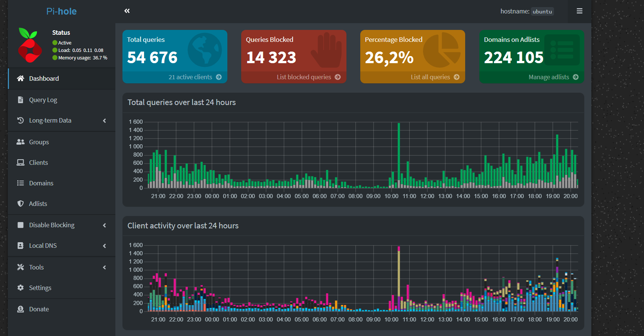This screenshot has width=644, height=336.
Task: Click the hand icon in Queries Blocked card
Action: [x=326, y=50]
